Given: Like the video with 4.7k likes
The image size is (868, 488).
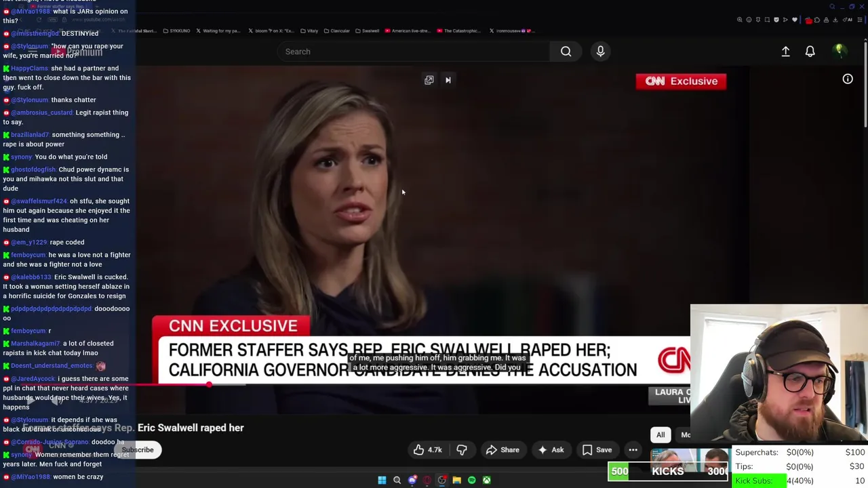Looking at the screenshot, I should (x=427, y=450).
